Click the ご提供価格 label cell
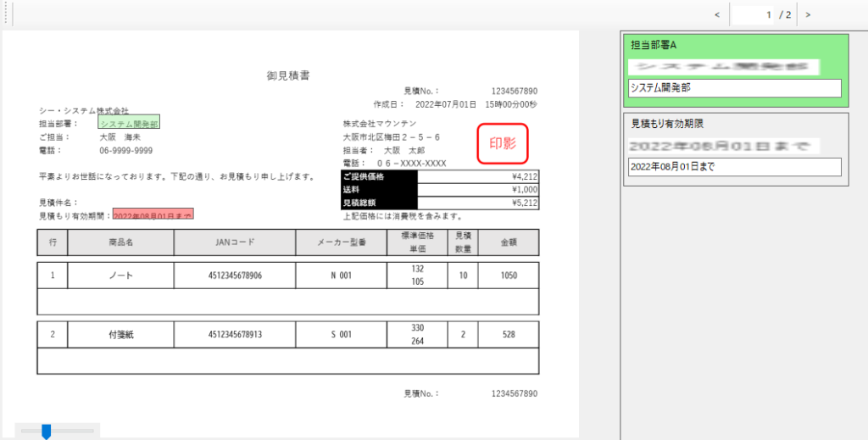868x440 pixels. click(379, 176)
